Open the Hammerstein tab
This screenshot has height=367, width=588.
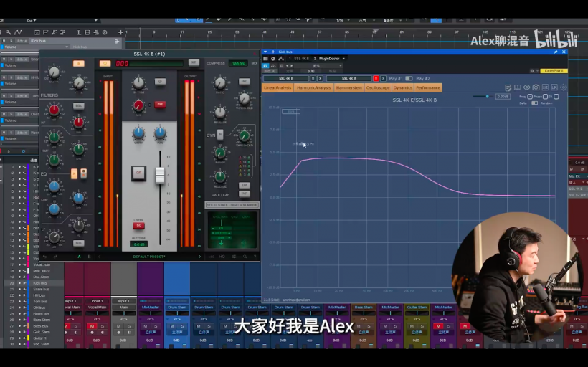[x=349, y=87]
